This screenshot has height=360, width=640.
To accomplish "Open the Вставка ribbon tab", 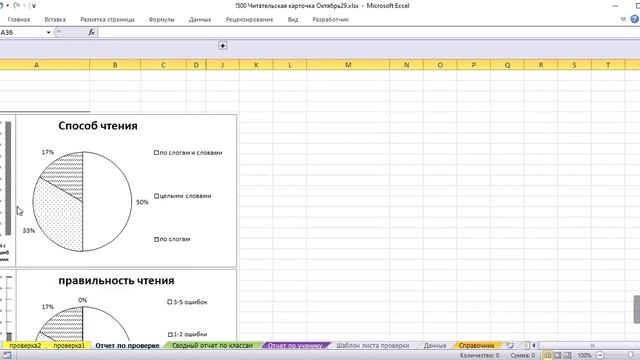I will pos(55,20).
